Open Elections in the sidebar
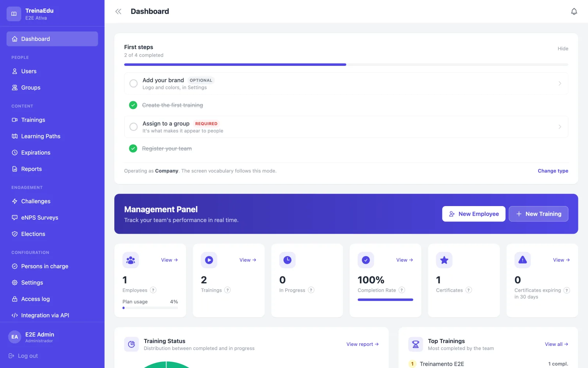588x368 pixels. pyautogui.click(x=52, y=234)
